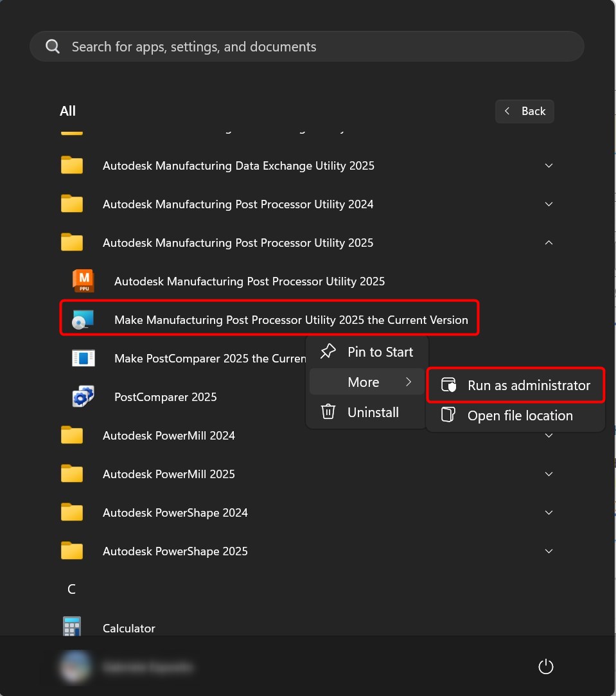Focus the search apps, settings, documents field

[x=307, y=47]
